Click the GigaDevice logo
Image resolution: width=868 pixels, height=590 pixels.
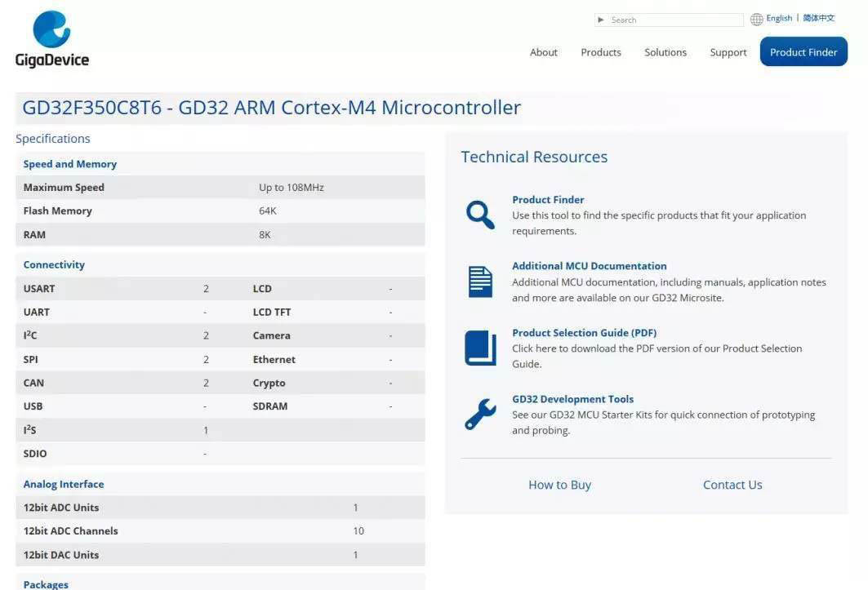(x=52, y=38)
